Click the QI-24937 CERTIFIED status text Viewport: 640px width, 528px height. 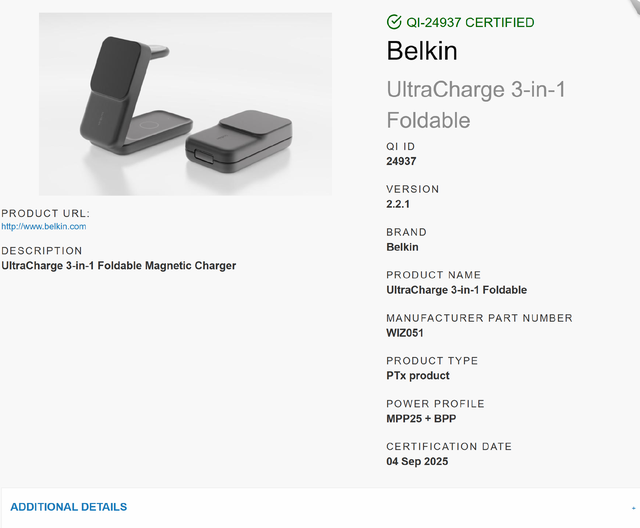point(470,22)
